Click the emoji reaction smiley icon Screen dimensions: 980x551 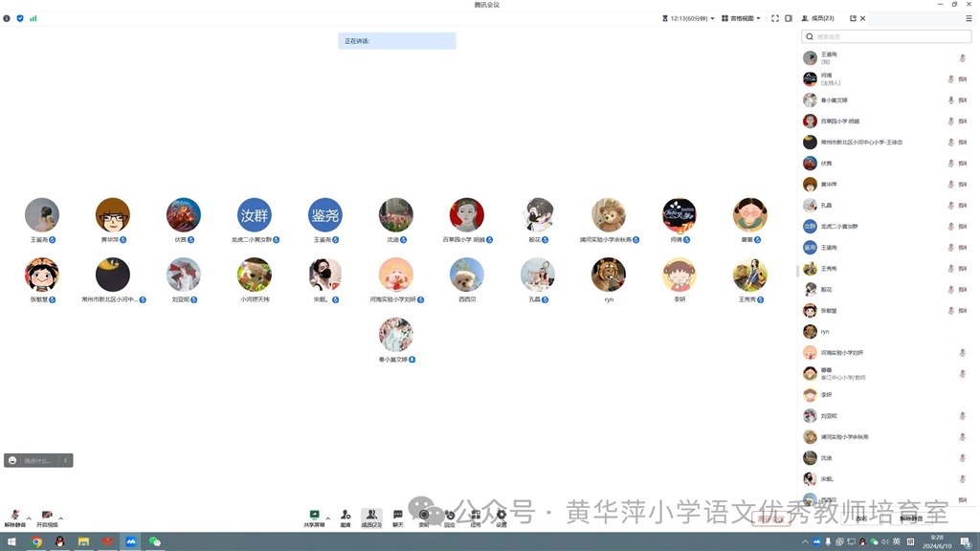pos(12,460)
